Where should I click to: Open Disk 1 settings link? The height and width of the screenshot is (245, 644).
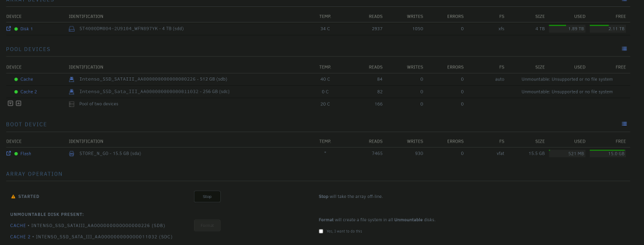pos(26,29)
